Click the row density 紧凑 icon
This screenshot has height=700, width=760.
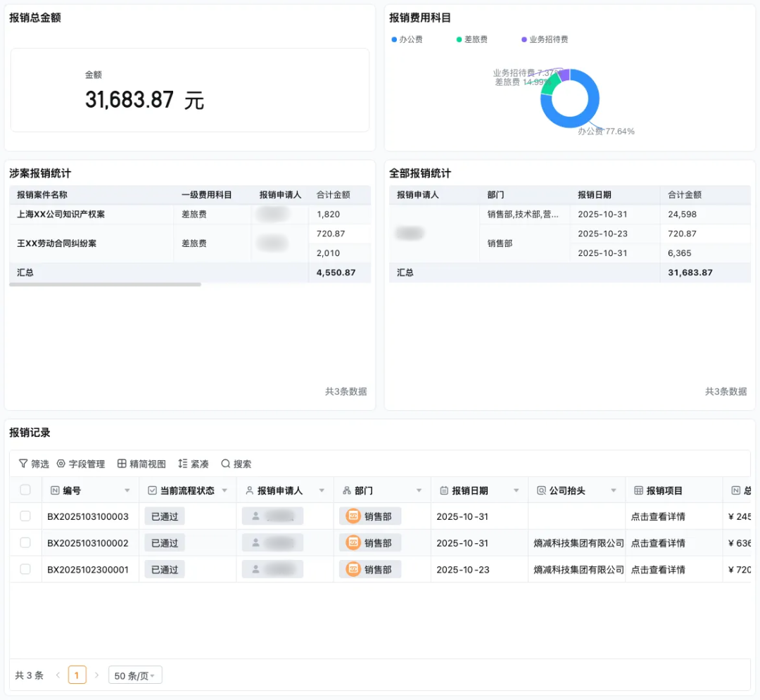[183, 464]
